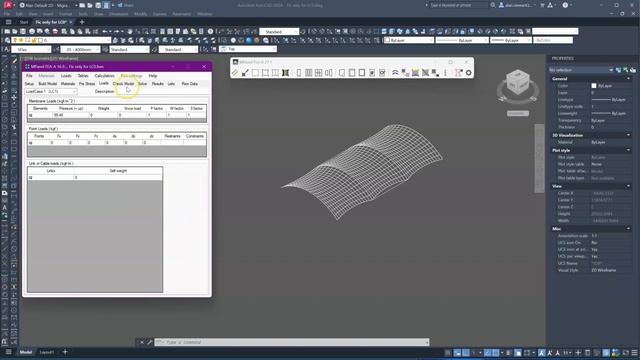Viewport: 640px width, 360px height.
Task: Click the checkmark box icon in MPanel Plus toolbar
Action: tap(382, 73)
